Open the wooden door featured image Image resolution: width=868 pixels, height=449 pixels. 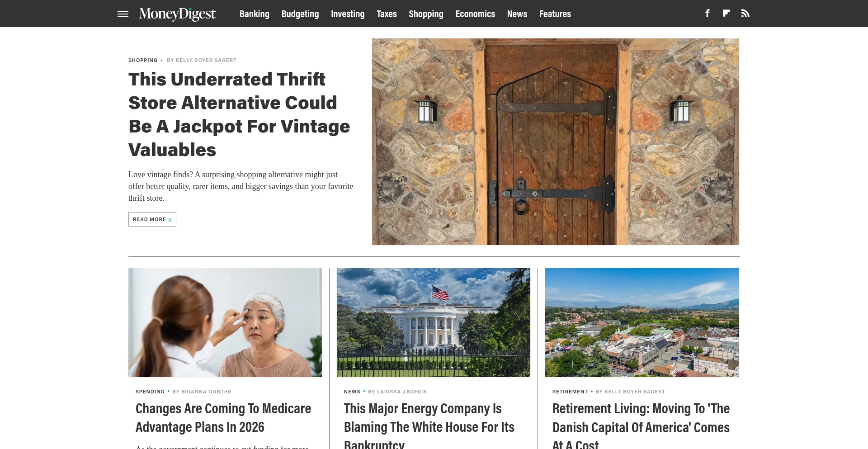(556, 142)
